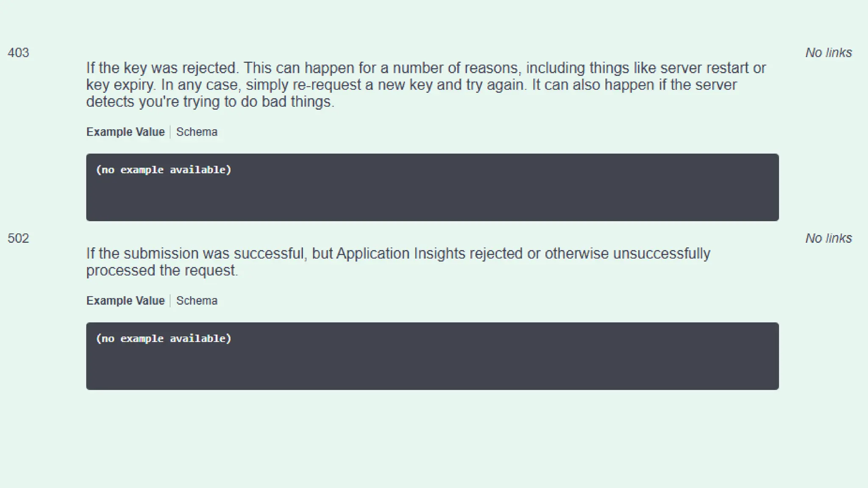Switch to Schema tab under 403 response
This screenshot has width=868, height=488.
(197, 132)
